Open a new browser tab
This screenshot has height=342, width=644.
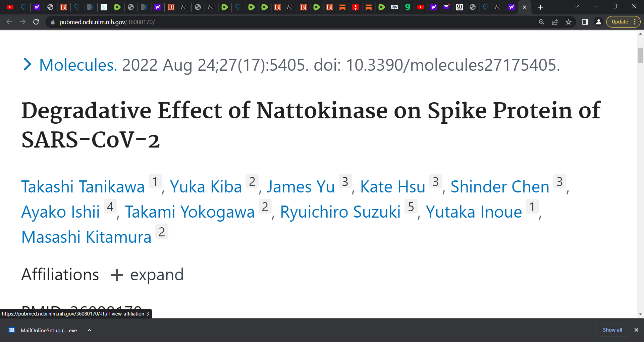point(540,7)
